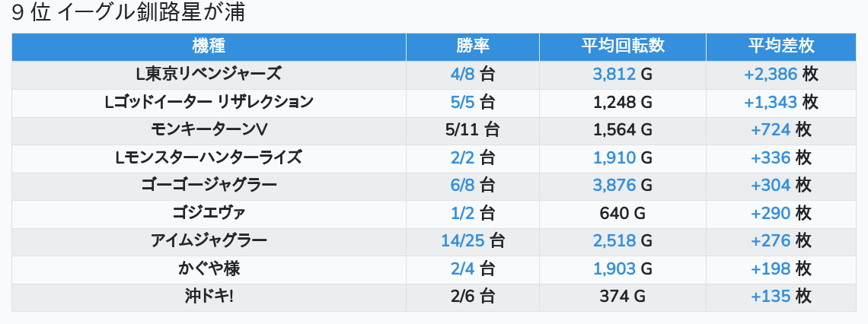Screen dimensions: 868x324
Task: Select Lゴッドイーター リザレクション machine name
Action: pyautogui.click(x=209, y=102)
